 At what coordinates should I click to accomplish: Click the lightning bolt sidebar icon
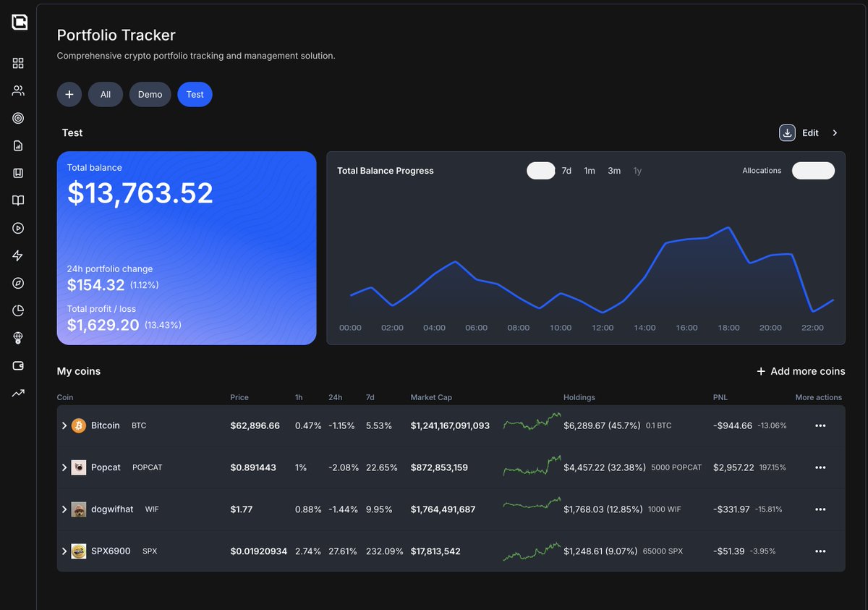[x=18, y=255]
